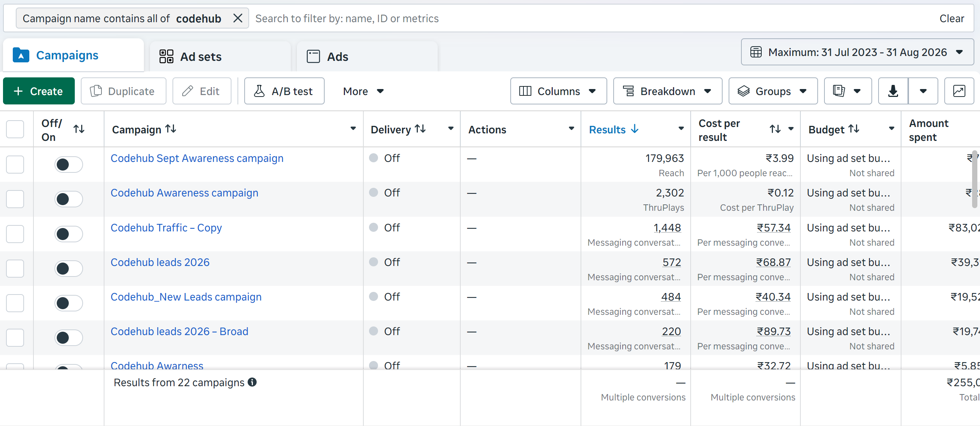980x426 pixels.
Task: Click the ₹68.87 cost per result value
Action: point(773,263)
